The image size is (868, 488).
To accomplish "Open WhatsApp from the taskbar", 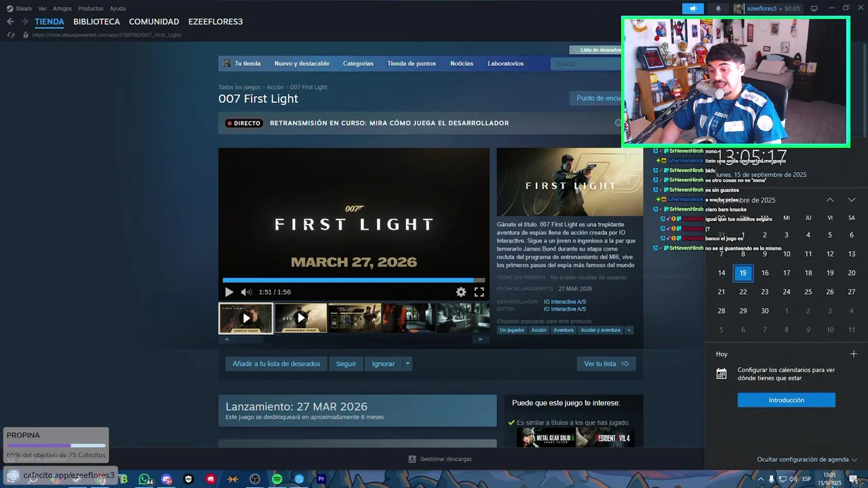I will [x=144, y=479].
